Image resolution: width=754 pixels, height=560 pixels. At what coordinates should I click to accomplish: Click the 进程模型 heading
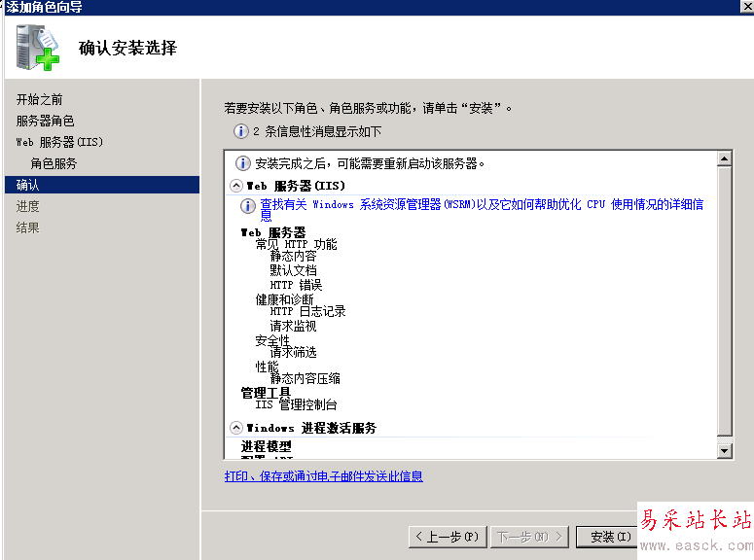tap(266, 446)
